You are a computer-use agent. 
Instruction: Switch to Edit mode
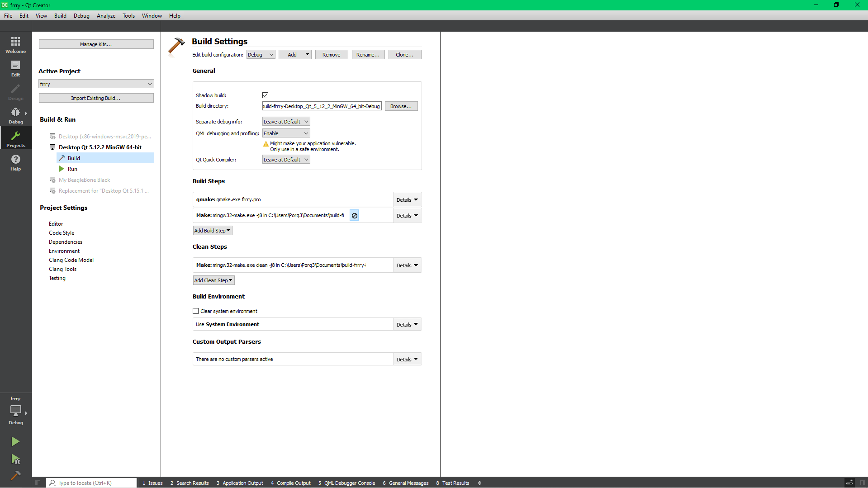coord(16,68)
